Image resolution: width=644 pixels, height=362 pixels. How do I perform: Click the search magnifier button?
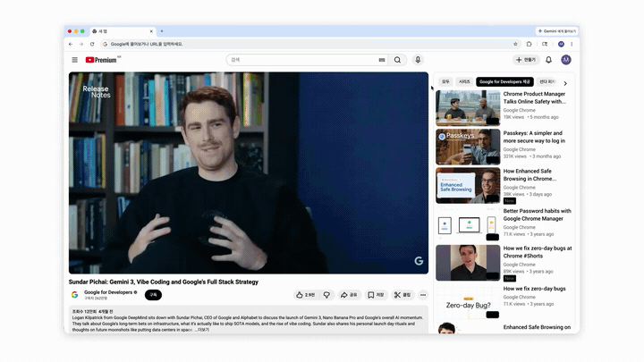(397, 60)
